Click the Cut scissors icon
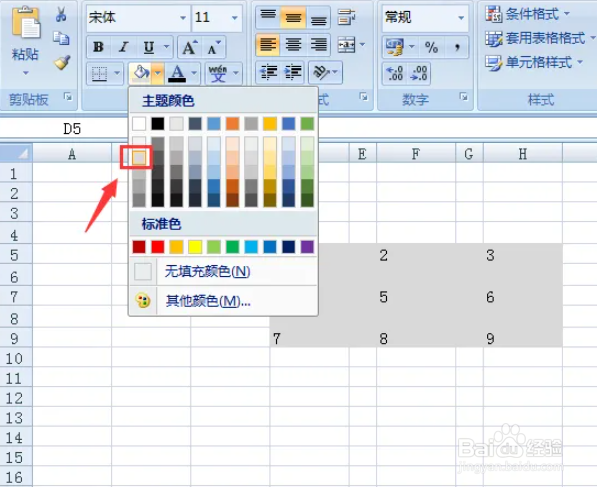The image size is (597, 487). (61, 14)
